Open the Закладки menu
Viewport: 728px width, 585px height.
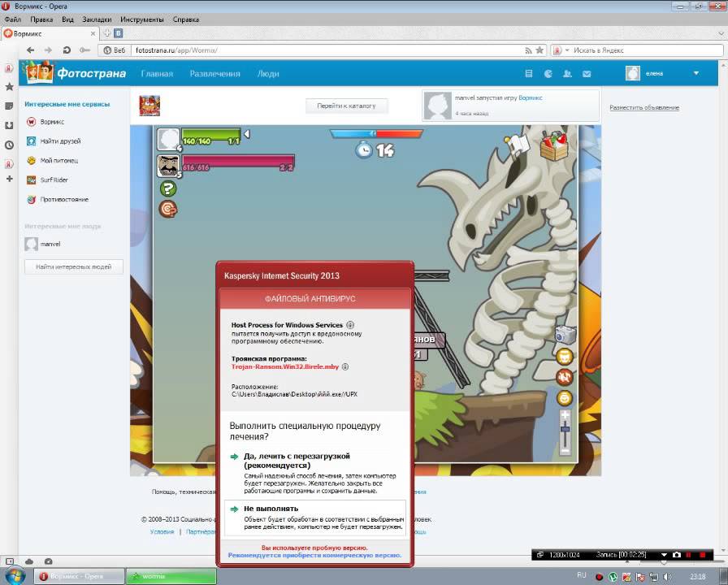pos(97,19)
